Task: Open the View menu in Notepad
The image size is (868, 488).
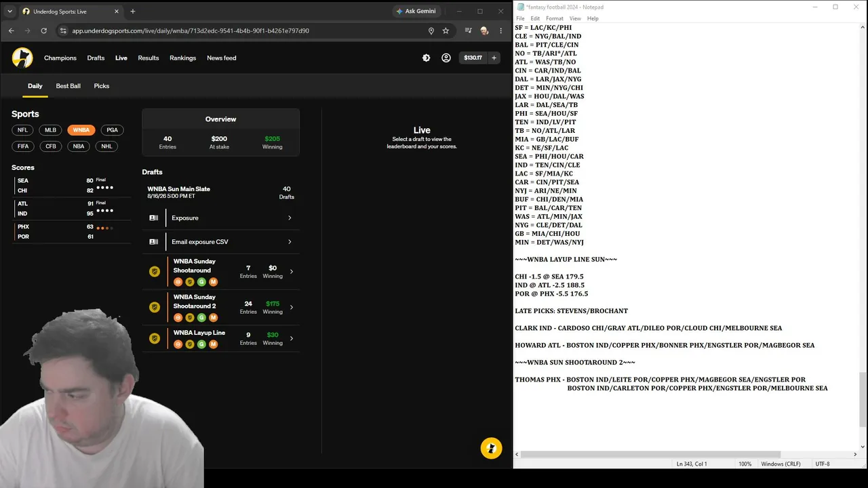Action: coord(575,18)
